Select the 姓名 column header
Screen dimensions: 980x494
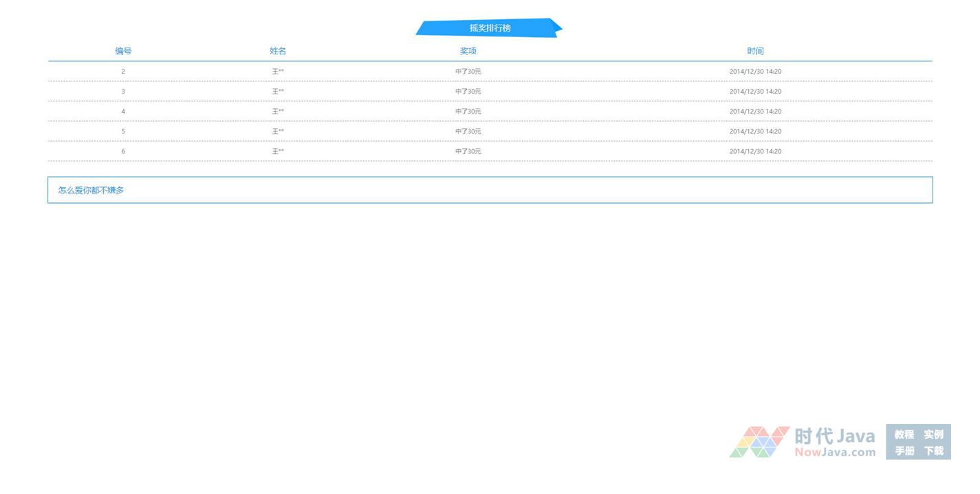278,51
